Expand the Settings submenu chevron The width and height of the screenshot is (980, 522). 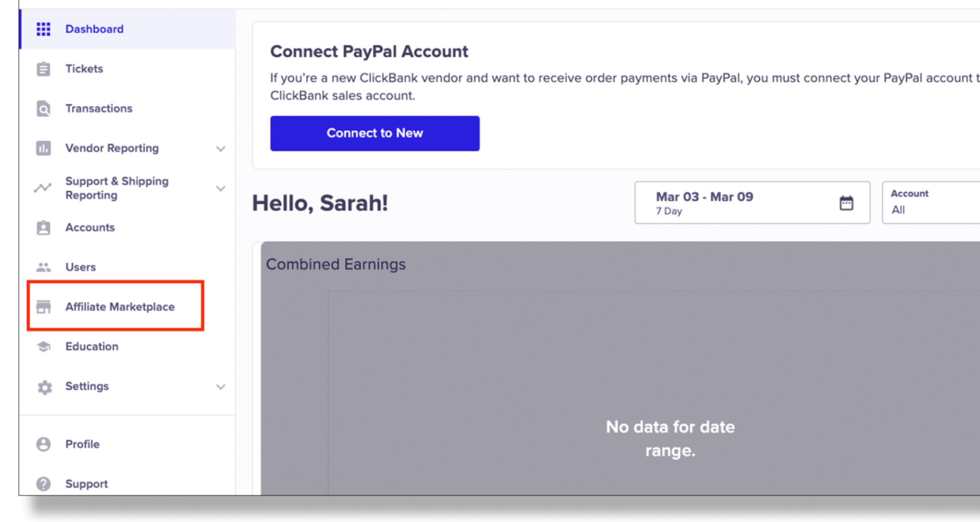pos(221,387)
